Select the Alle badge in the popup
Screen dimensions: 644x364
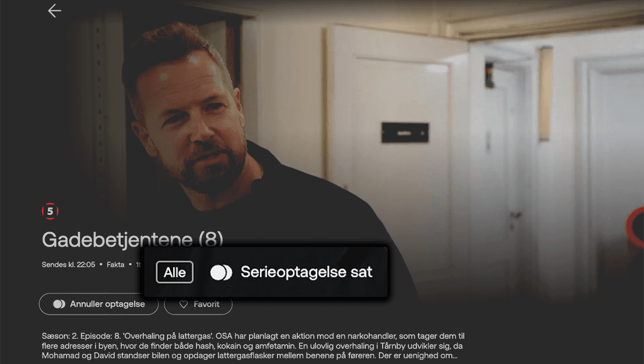click(x=174, y=272)
